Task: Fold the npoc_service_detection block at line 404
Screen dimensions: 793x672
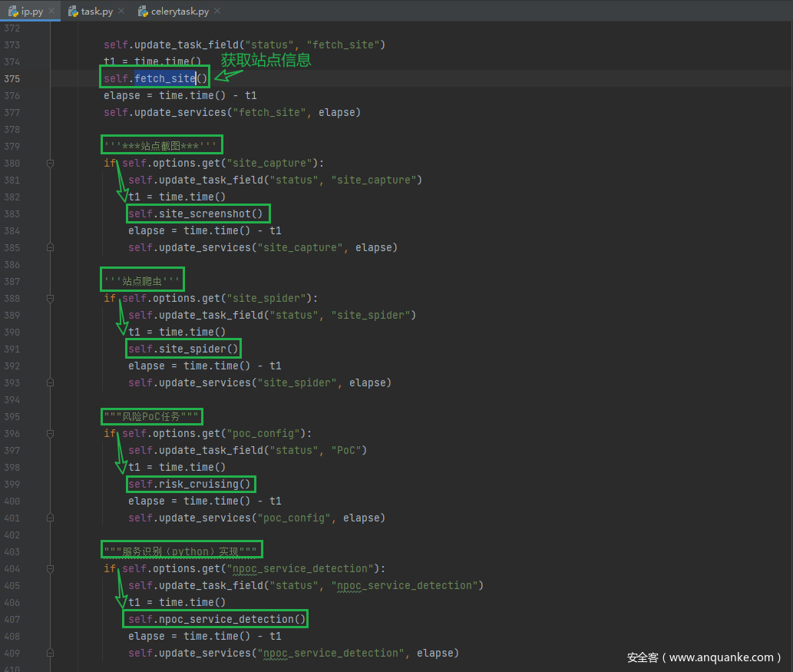Action: (50, 569)
